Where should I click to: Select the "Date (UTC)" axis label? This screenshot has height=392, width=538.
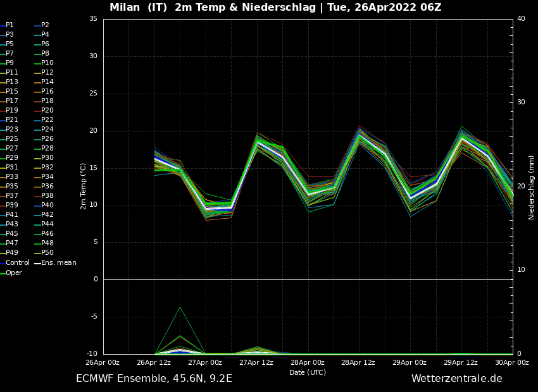coord(308,372)
